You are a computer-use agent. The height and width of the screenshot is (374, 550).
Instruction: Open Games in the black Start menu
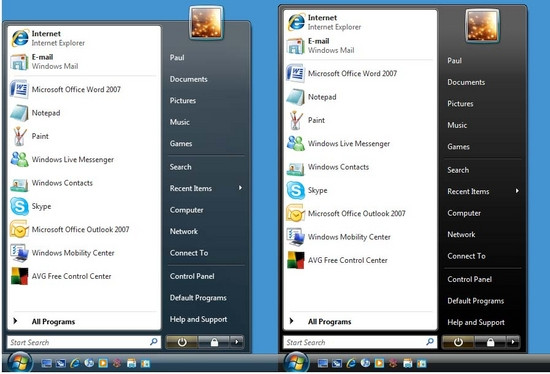(x=483, y=147)
